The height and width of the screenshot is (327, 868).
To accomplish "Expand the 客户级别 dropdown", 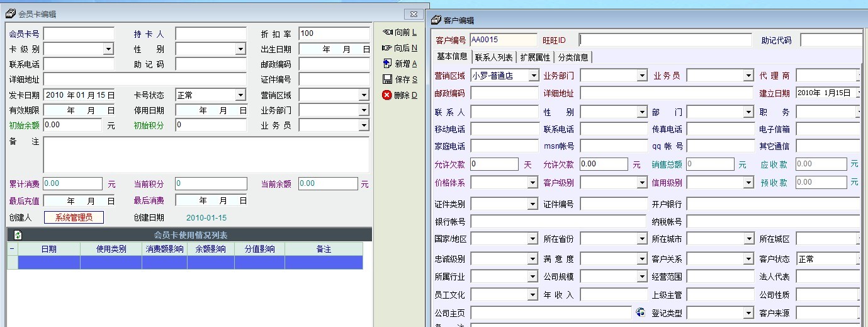I will pos(641,183).
